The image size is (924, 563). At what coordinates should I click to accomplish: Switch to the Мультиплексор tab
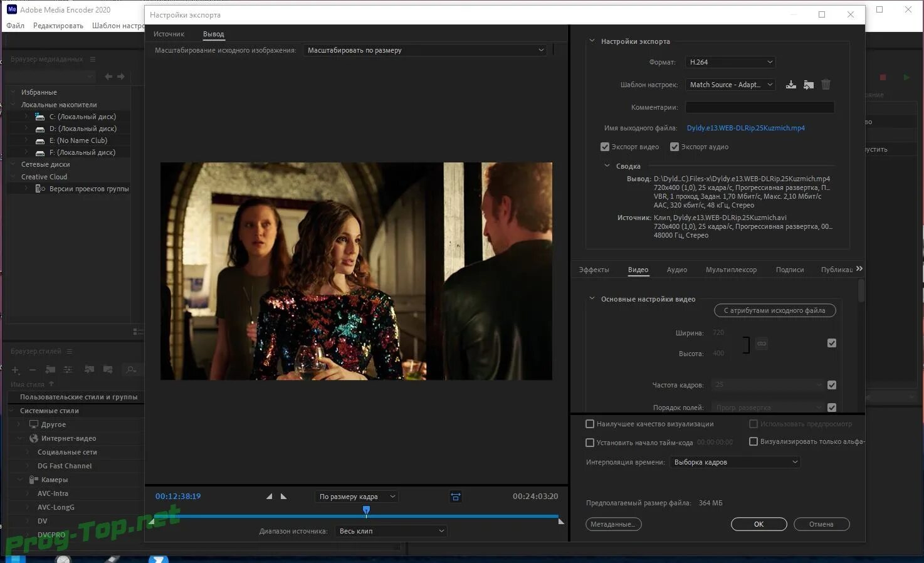click(x=731, y=270)
